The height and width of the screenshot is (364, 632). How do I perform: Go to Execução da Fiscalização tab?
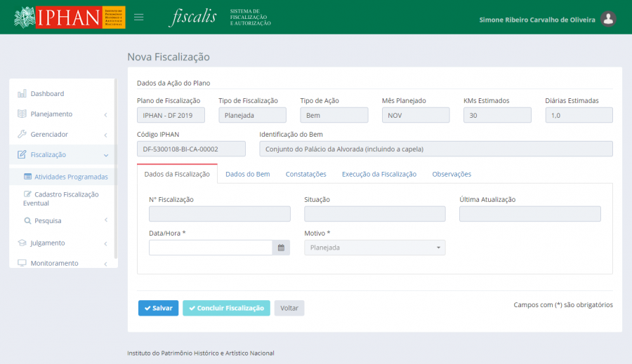click(379, 174)
